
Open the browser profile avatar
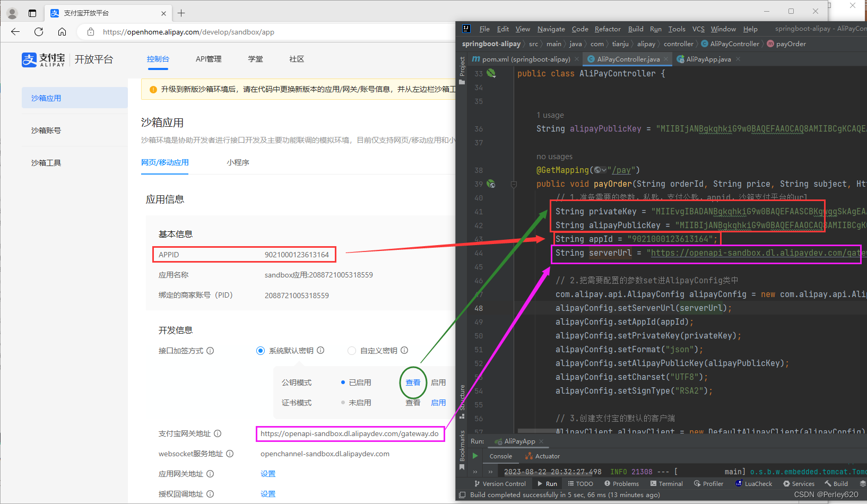pos(12,13)
